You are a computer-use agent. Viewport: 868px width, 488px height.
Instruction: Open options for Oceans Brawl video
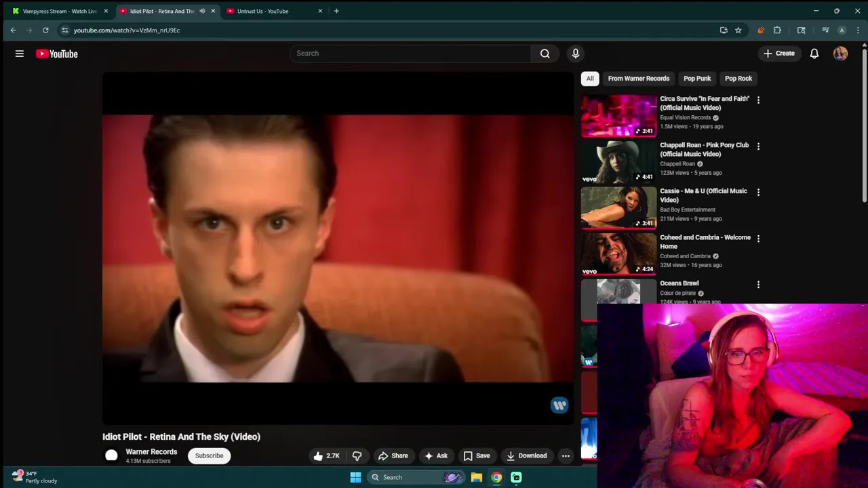(758, 285)
